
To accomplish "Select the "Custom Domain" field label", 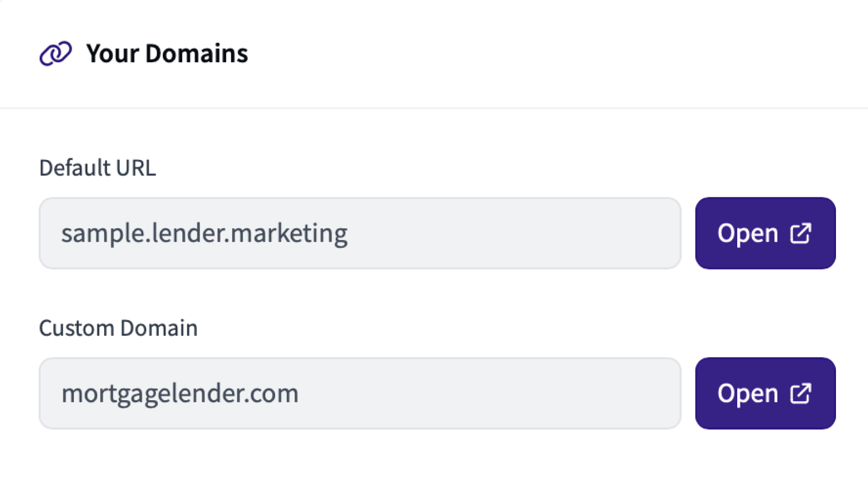I will 118,328.
